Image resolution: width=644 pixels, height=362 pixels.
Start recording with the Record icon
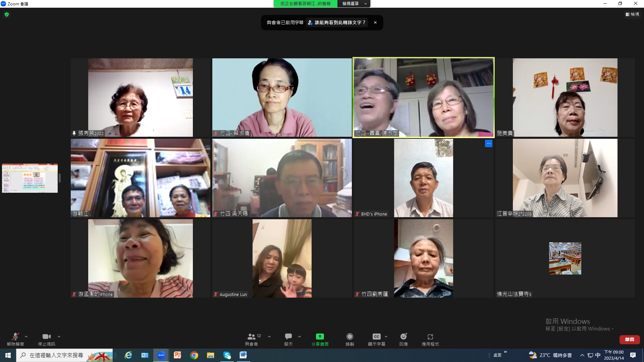pyautogui.click(x=350, y=337)
